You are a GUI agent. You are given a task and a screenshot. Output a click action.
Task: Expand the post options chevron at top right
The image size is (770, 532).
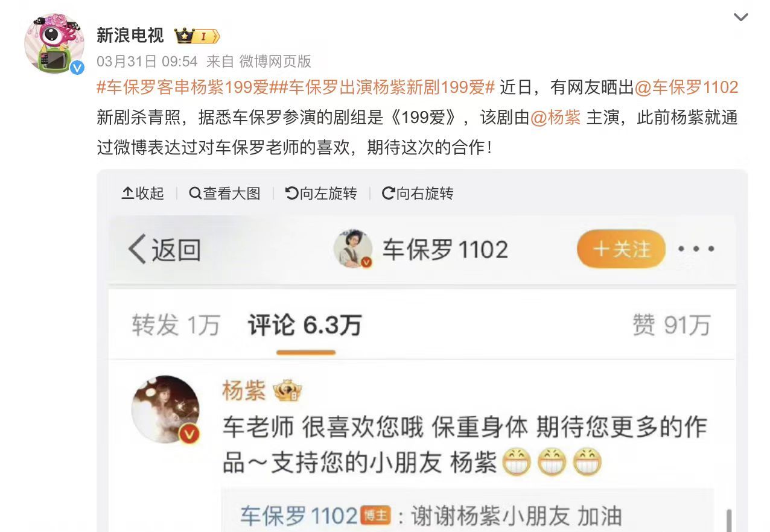[740, 17]
